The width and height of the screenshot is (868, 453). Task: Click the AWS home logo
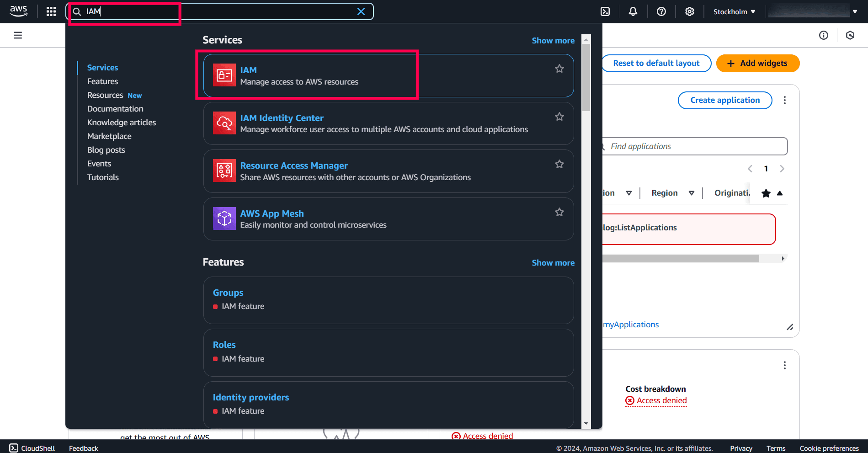point(18,11)
